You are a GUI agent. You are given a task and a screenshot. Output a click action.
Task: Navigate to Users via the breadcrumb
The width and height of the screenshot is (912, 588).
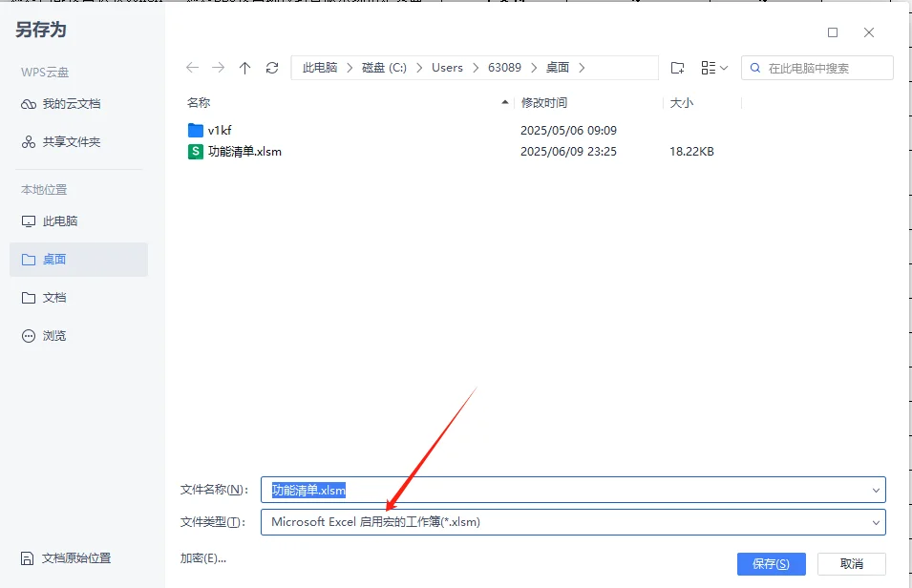coord(447,67)
